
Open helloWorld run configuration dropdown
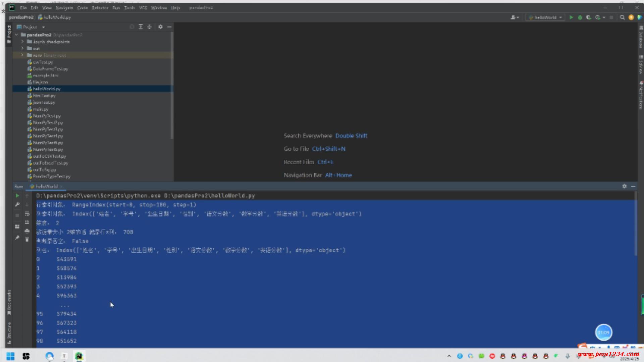pyautogui.click(x=545, y=17)
